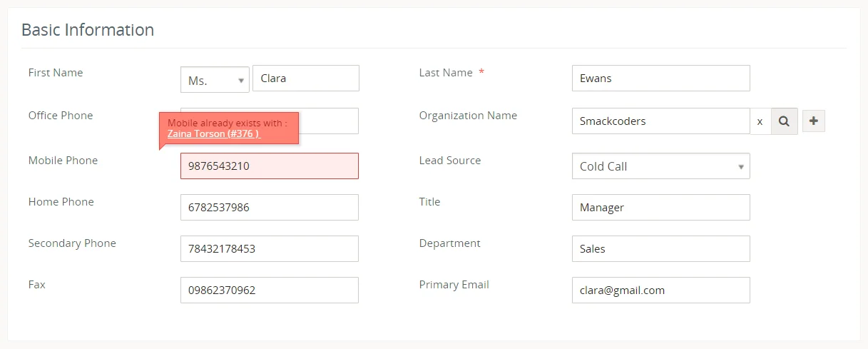The width and height of the screenshot is (868, 349).
Task: Click the First Name field containing Clara
Action: tap(306, 79)
